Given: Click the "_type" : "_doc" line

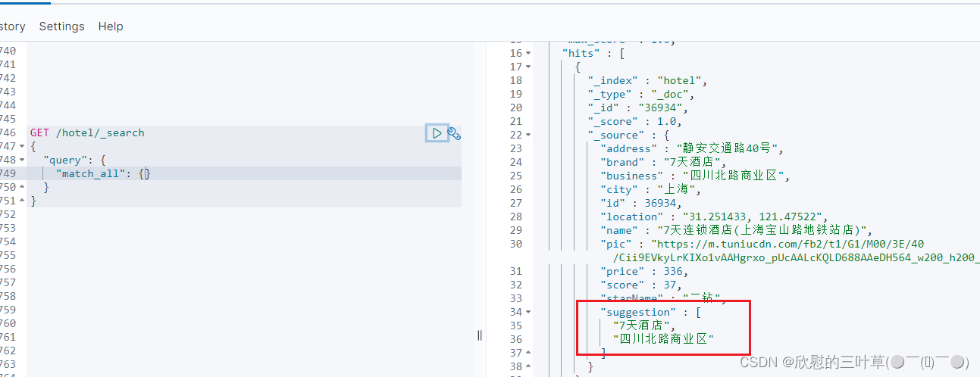Looking at the screenshot, I should (x=640, y=94).
